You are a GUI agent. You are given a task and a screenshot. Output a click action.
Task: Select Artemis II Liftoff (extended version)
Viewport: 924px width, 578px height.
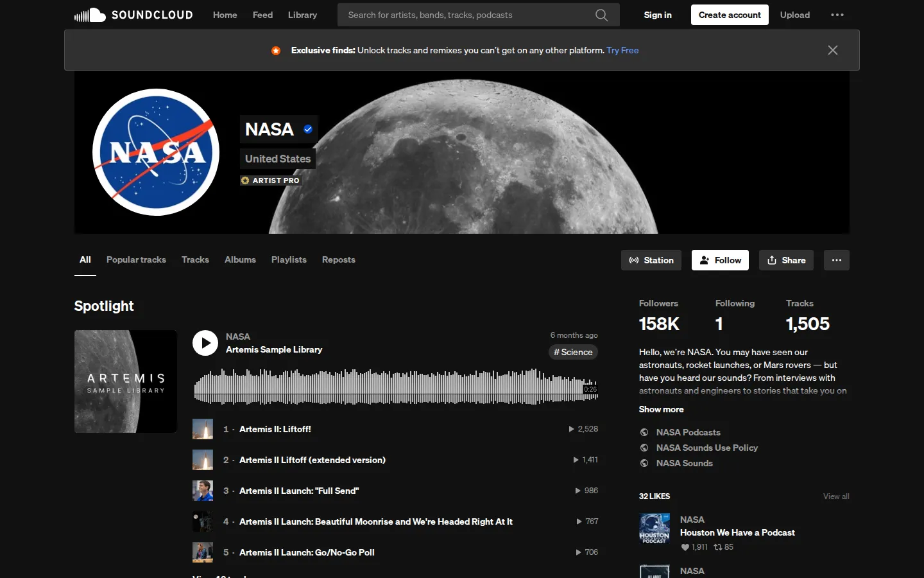pyautogui.click(x=312, y=460)
